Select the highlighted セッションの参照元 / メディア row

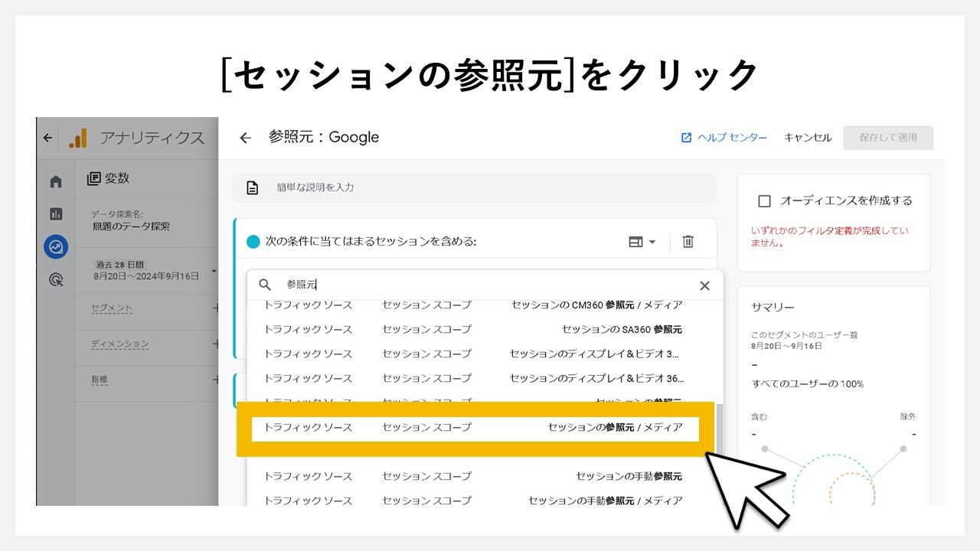click(x=475, y=428)
